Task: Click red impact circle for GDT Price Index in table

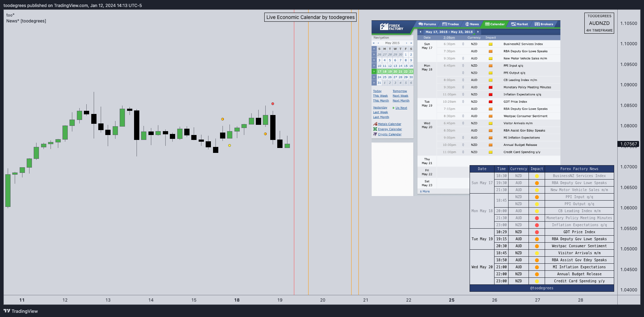Action: (x=537, y=232)
